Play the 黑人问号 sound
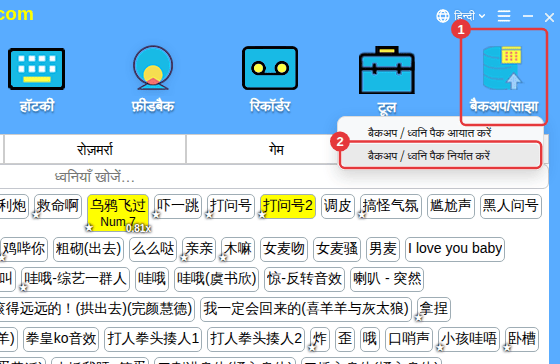 pyautogui.click(x=511, y=206)
